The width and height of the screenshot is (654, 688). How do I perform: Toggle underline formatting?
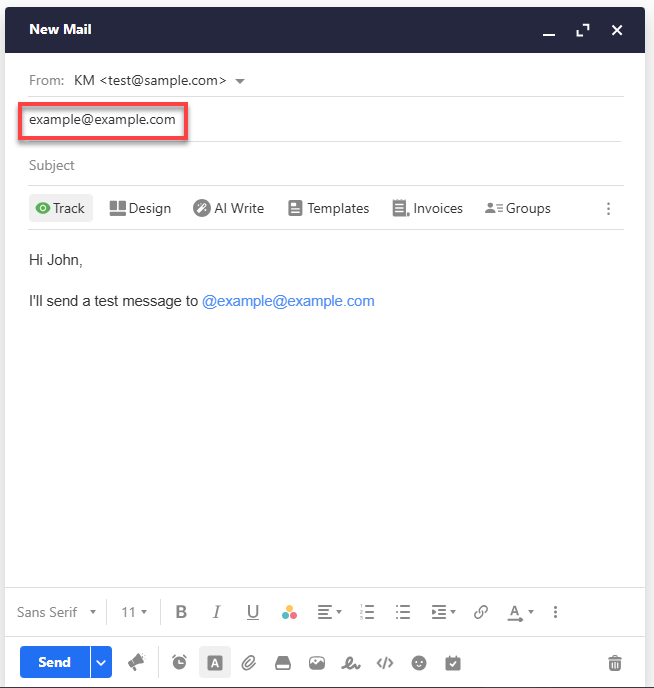pyautogui.click(x=253, y=612)
